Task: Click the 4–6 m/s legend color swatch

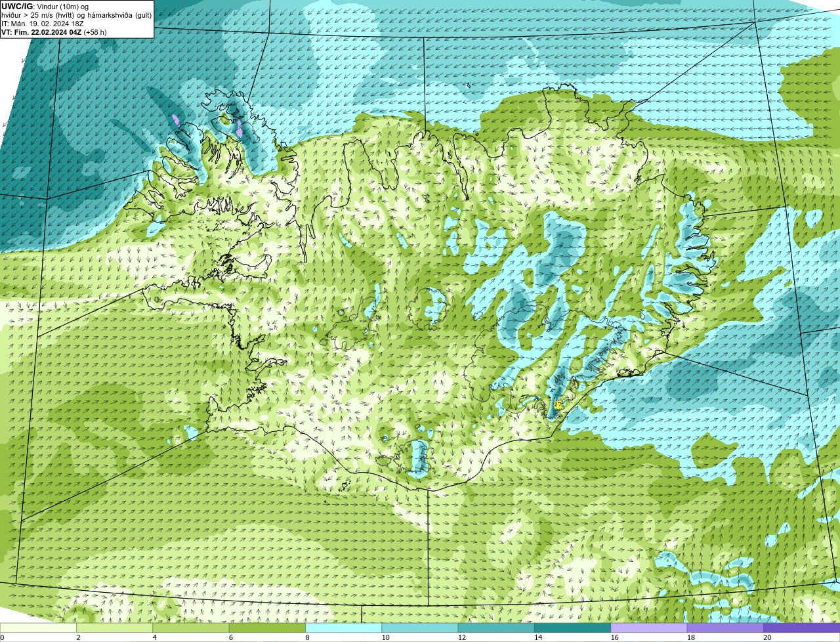Action: (x=191, y=628)
